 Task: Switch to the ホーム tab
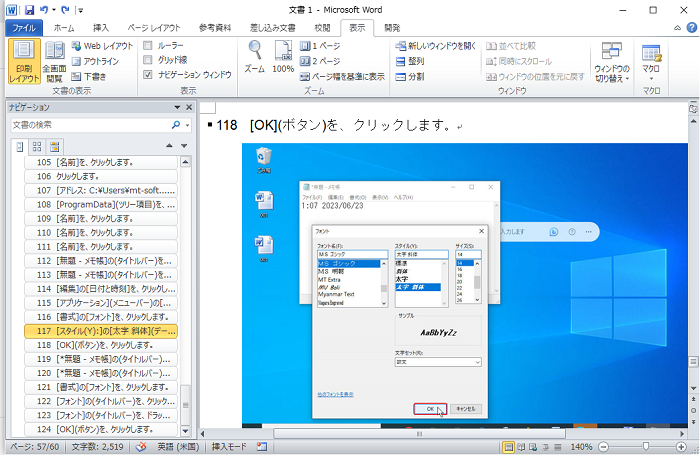pyautogui.click(x=64, y=28)
